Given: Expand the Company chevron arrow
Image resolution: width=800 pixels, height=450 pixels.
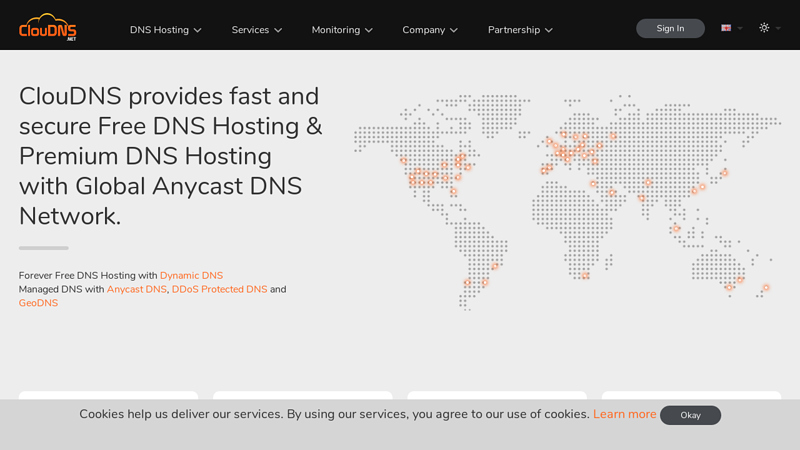Looking at the screenshot, I should tap(454, 31).
